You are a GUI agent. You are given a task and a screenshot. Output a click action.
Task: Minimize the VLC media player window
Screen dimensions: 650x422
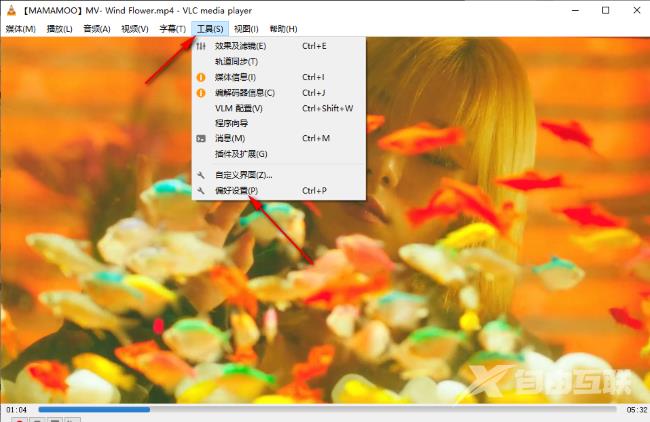(575, 10)
